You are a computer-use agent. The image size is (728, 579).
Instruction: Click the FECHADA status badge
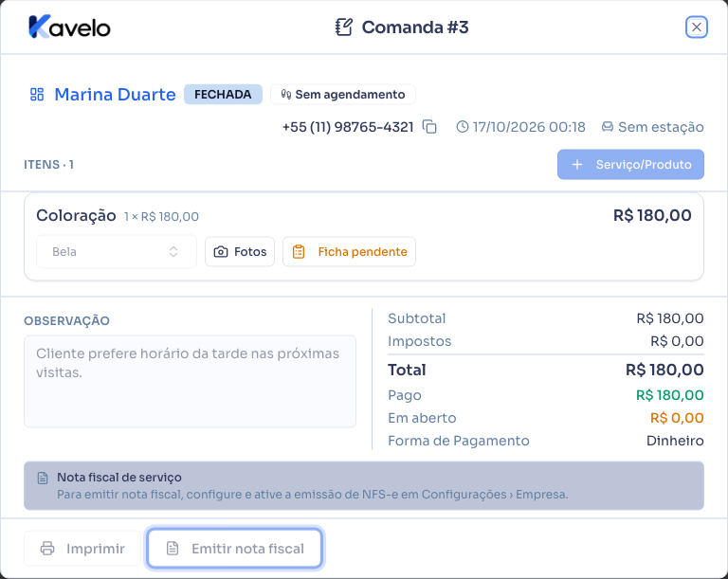(x=223, y=94)
